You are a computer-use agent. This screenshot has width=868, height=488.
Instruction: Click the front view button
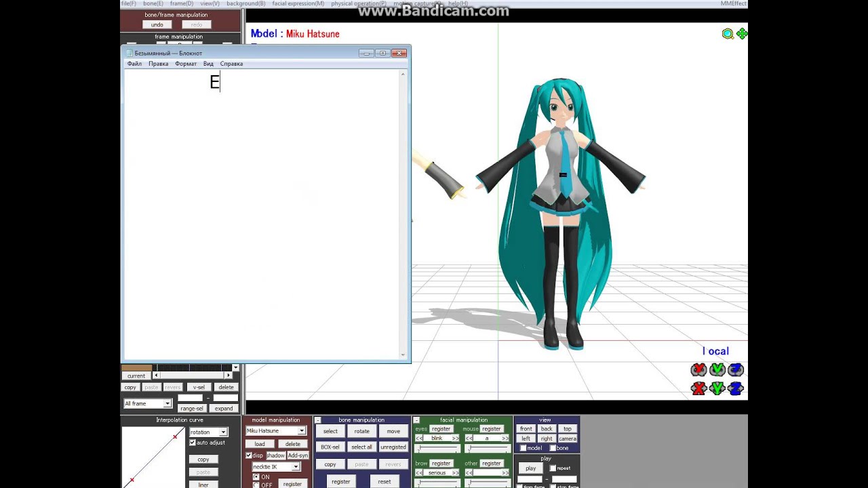pyautogui.click(x=526, y=429)
